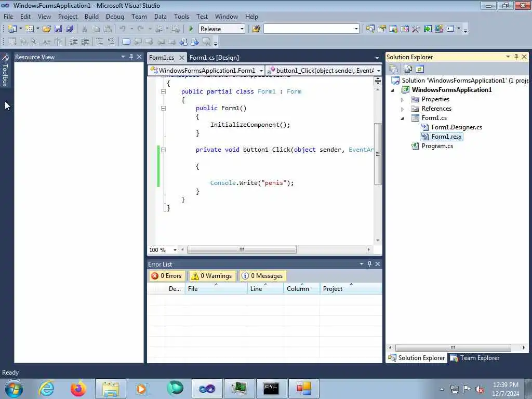532x399 pixels.
Task: Click the Add New Item toolbar icon
Action: (30, 29)
